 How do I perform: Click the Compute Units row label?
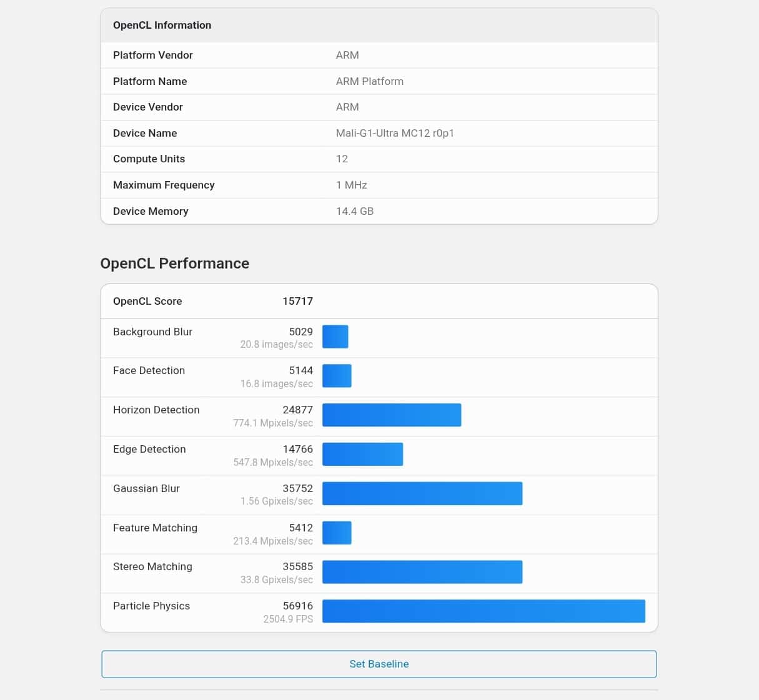coord(149,159)
